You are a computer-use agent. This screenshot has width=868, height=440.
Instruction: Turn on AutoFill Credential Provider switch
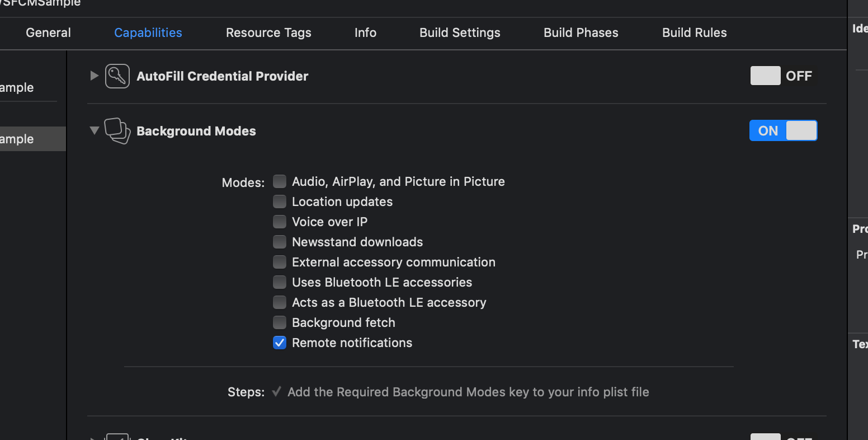pyautogui.click(x=765, y=76)
